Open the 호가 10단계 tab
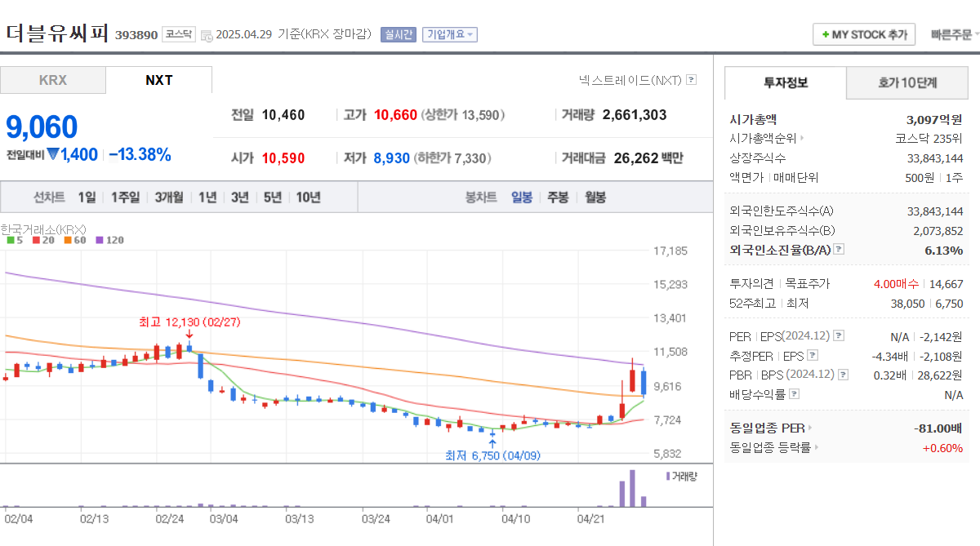Viewport: 980px width, 546px height. point(906,83)
